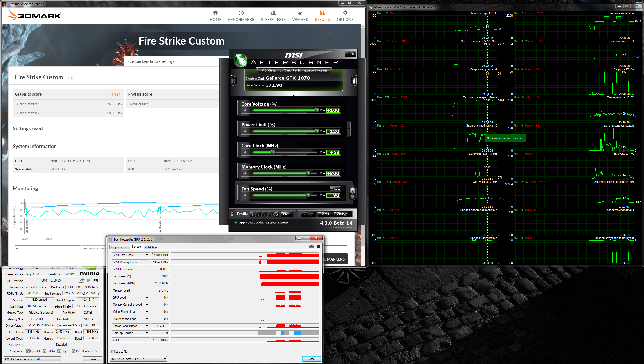
Task: Click the Afterburner Save profile button
Action: click(286, 214)
